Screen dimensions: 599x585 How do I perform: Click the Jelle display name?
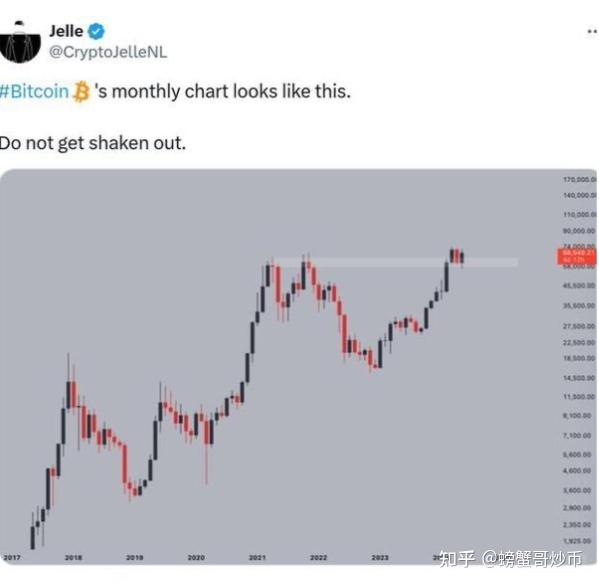[x=66, y=31]
